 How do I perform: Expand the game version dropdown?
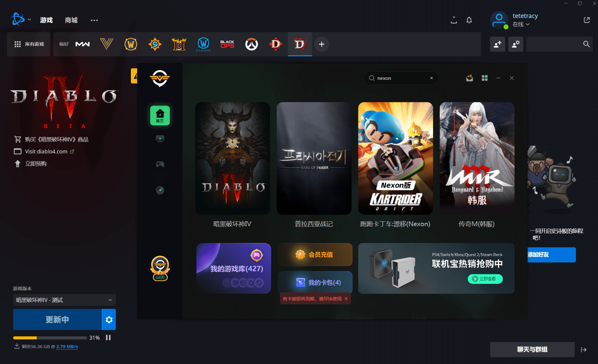64,300
